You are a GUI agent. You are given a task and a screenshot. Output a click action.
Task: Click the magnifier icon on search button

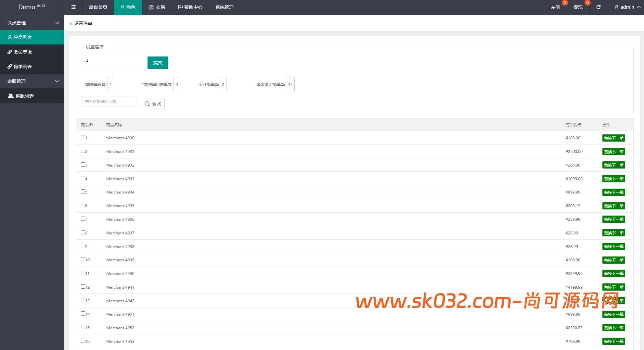(147, 104)
